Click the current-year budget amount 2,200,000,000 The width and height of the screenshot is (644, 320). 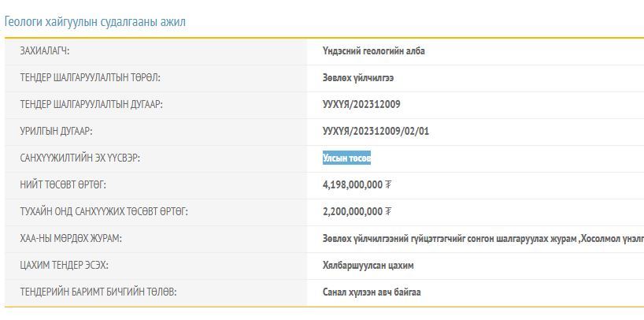(x=353, y=212)
